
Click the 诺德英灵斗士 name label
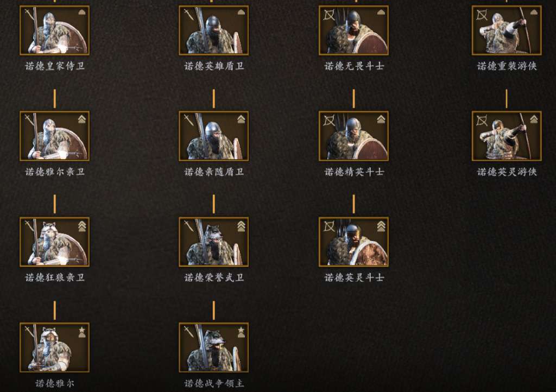click(354, 277)
